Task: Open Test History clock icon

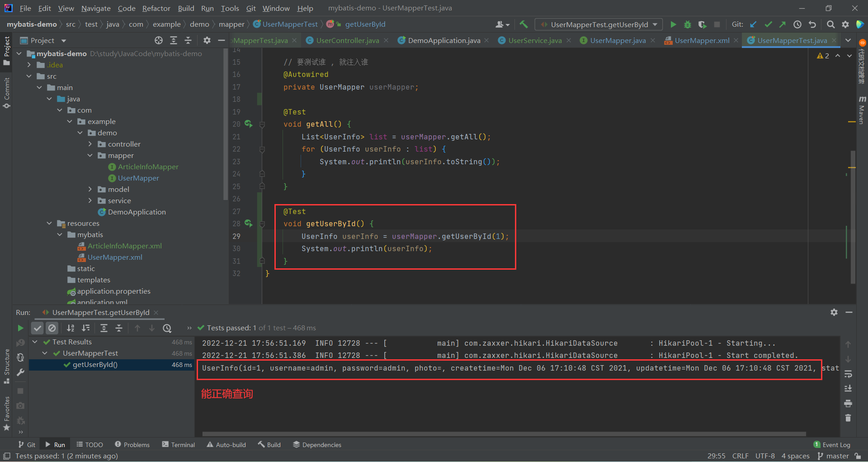Action: (x=167, y=328)
